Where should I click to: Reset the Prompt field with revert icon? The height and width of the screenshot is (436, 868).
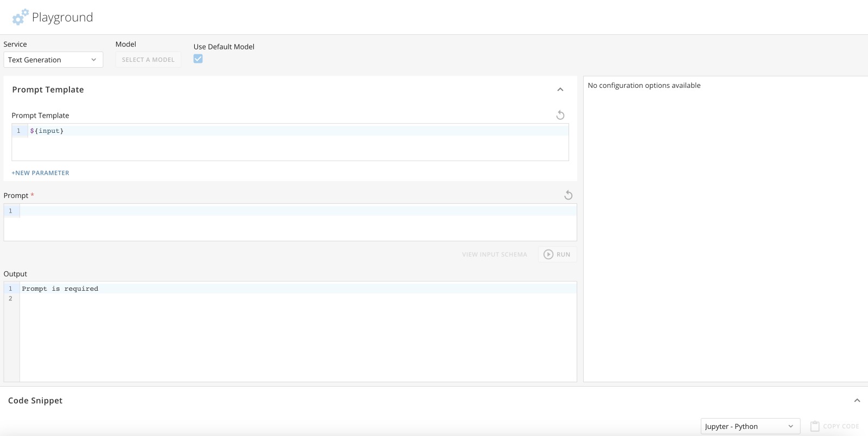568,195
